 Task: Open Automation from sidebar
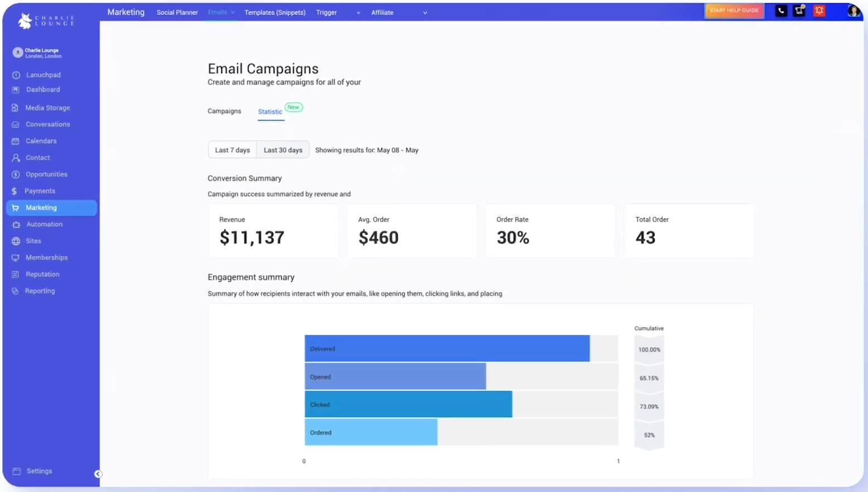coord(45,224)
